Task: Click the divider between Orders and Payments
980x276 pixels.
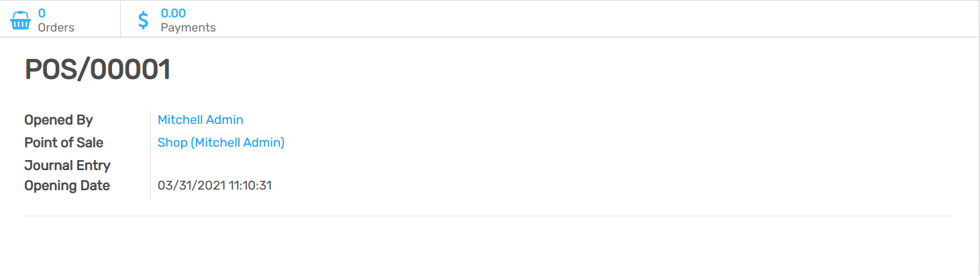Action: 120,19
